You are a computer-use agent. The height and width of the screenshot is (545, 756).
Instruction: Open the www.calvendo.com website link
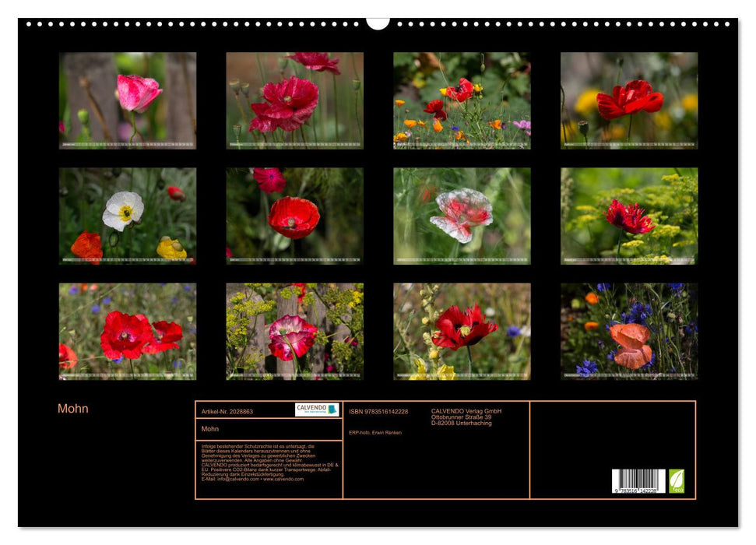tap(285, 480)
